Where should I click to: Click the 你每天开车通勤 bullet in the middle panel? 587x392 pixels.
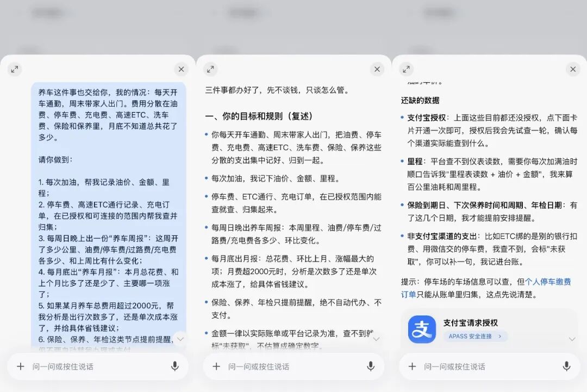tap(296, 147)
